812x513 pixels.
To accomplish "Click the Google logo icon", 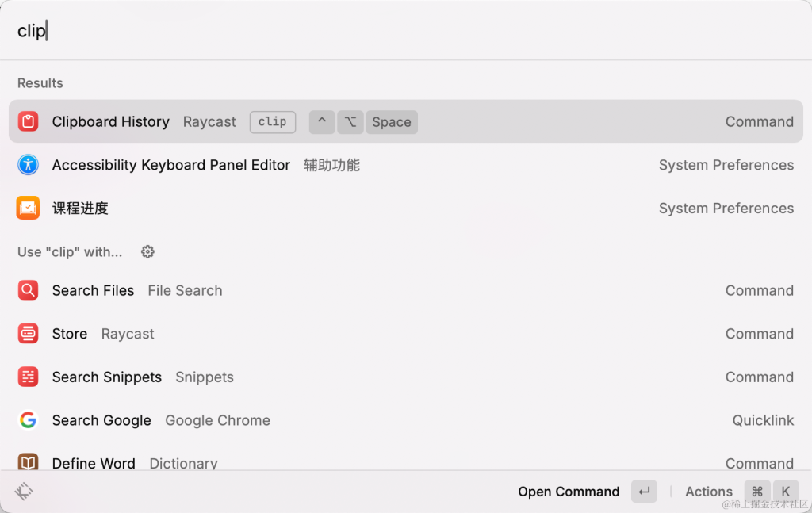I will 28,420.
